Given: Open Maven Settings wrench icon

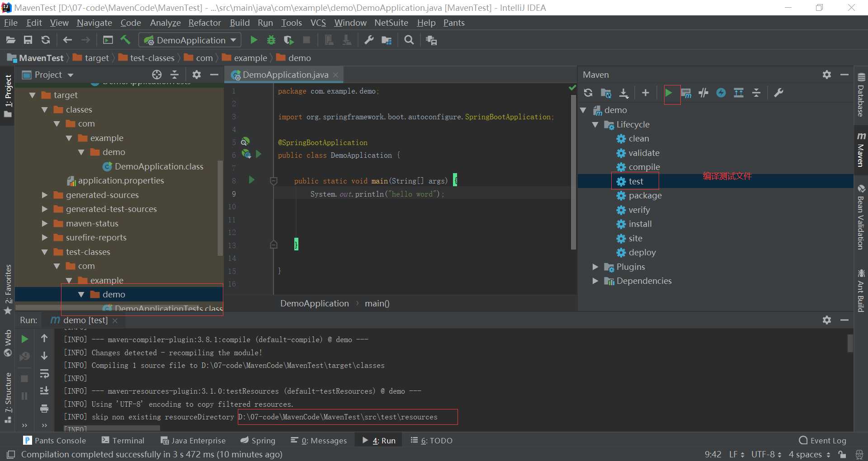Looking at the screenshot, I should coord(778,93).
